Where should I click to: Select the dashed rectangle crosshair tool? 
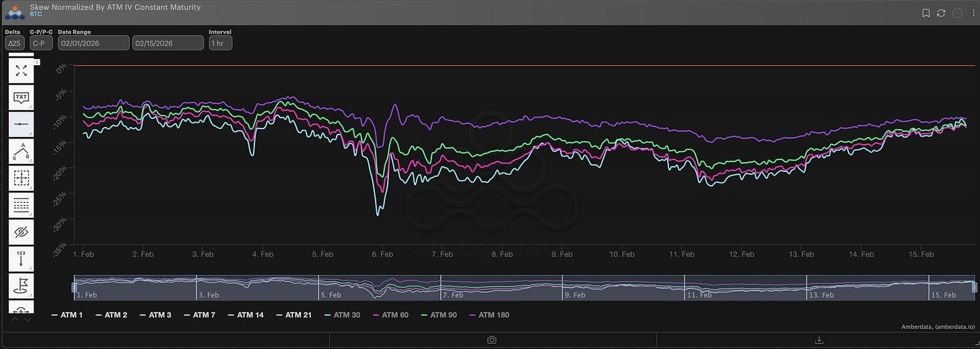[21, 178]
